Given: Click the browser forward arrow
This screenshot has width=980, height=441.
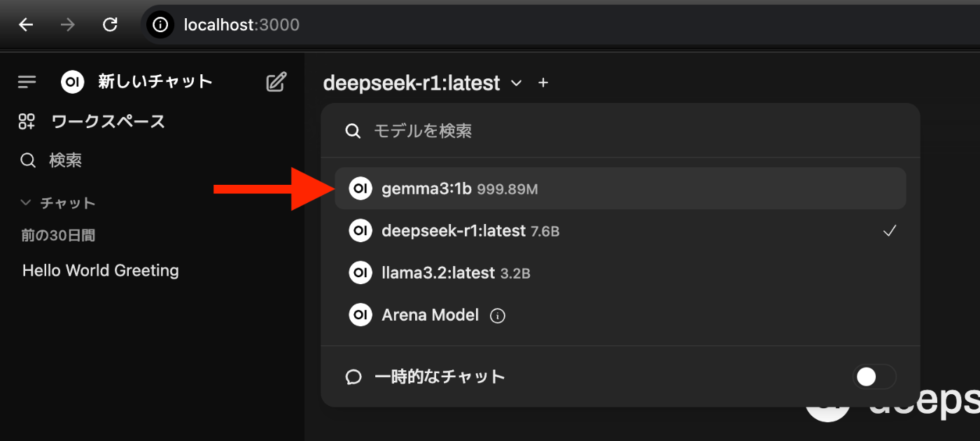Looking at the screenshot, I should (x=68, y=25).
